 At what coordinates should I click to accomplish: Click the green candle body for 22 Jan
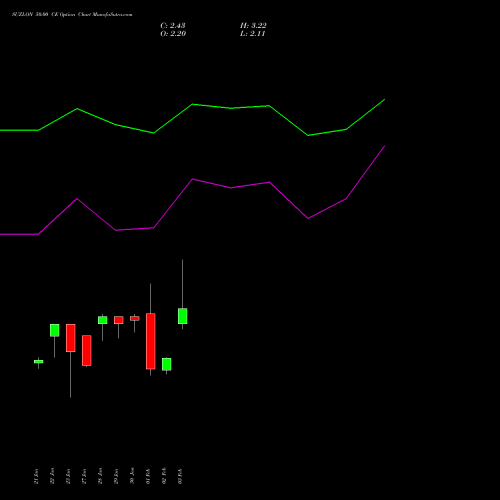(x=54, y=330)
